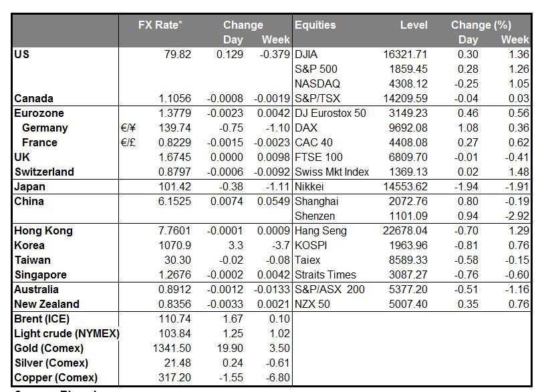Select the NASDAQ equity index cell
The image size is (552, 392).
tap(317, 84)
